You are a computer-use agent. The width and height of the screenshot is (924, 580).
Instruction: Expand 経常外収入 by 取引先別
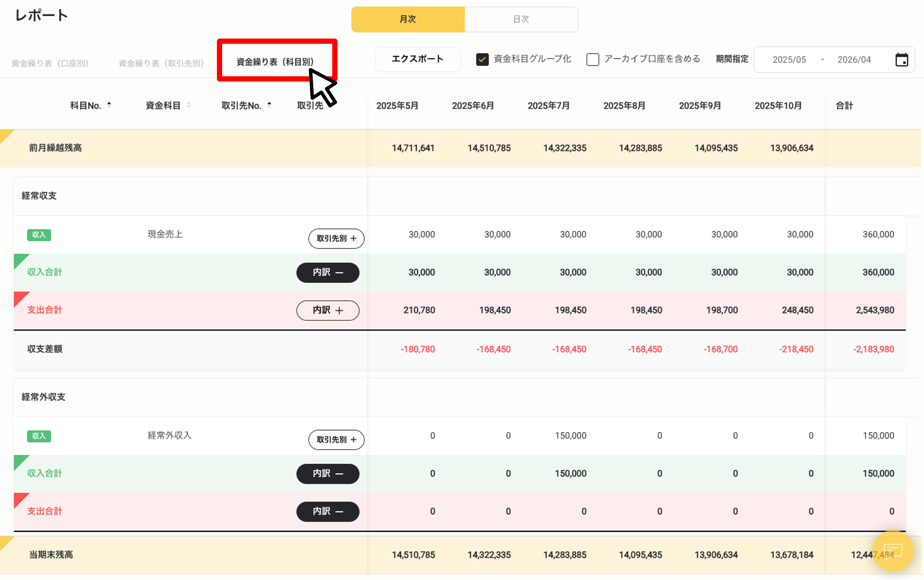point(336,440)
